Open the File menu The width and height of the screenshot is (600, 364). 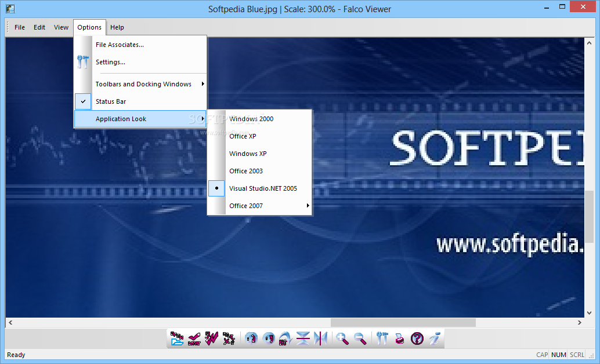click(20, 27)
